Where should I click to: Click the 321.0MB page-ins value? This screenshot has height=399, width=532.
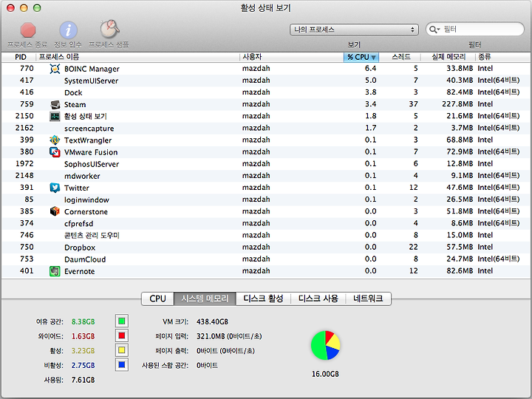tap(229, 336)
